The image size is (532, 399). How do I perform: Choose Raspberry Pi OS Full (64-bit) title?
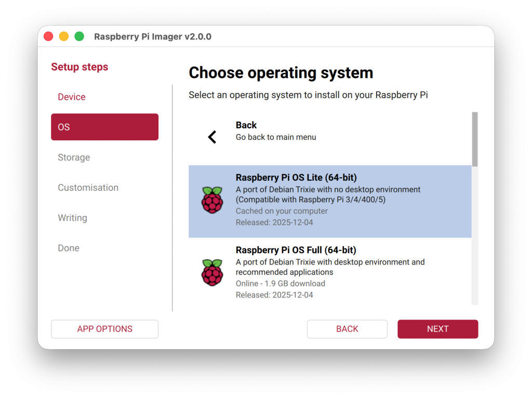point(296,250)
